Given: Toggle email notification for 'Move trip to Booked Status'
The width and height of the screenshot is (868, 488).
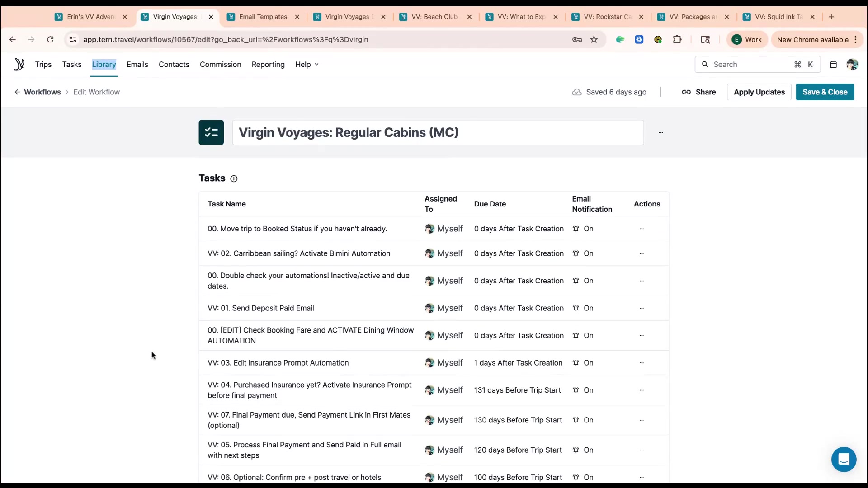Looking at the screenshot, I should (583, 229).
